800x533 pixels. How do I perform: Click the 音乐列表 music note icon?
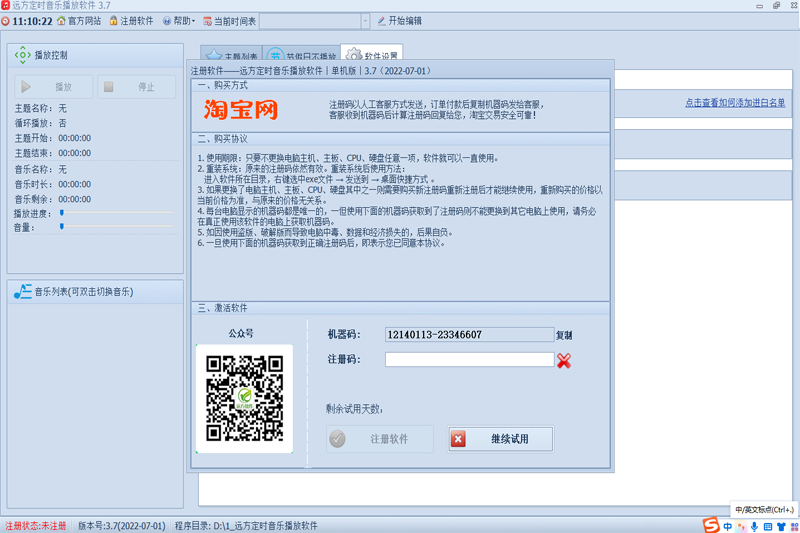[x=22, y=291]
